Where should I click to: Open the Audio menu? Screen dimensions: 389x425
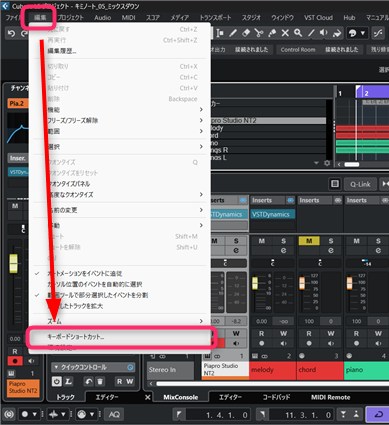(x=103, y=17)
